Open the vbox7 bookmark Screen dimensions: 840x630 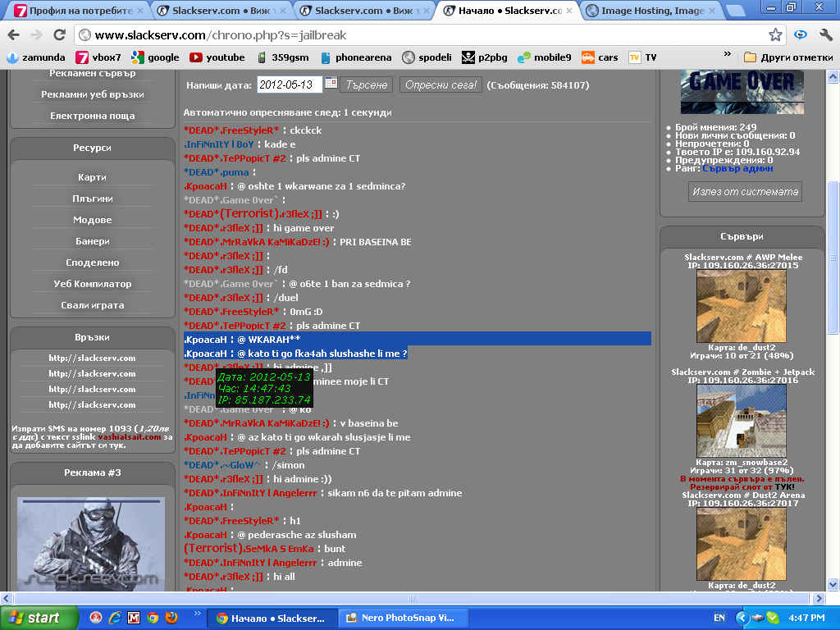pos(98,57)
